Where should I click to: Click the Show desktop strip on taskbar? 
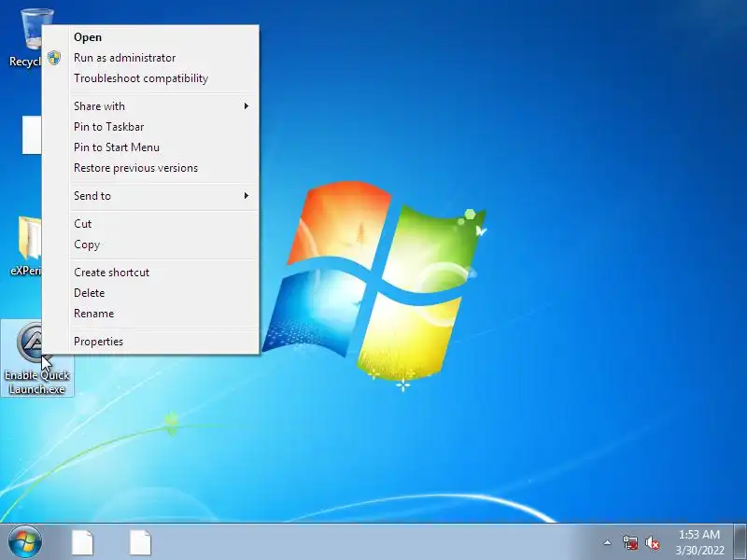(x=740, y=542)
